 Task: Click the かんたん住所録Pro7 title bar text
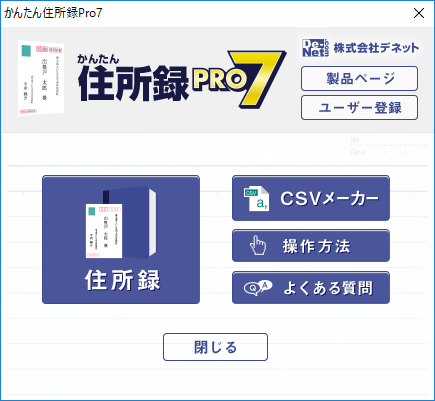(53, 13)
